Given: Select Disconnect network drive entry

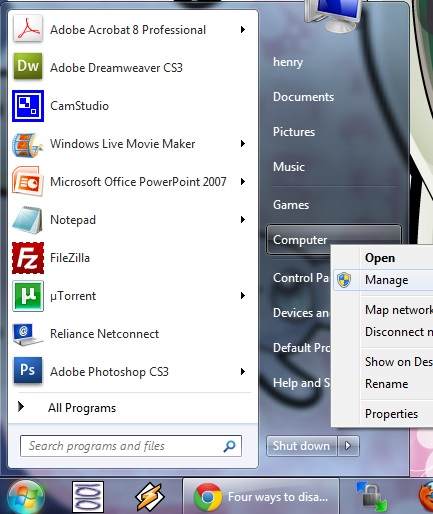Looking at the screenshot, I should 383,332.
